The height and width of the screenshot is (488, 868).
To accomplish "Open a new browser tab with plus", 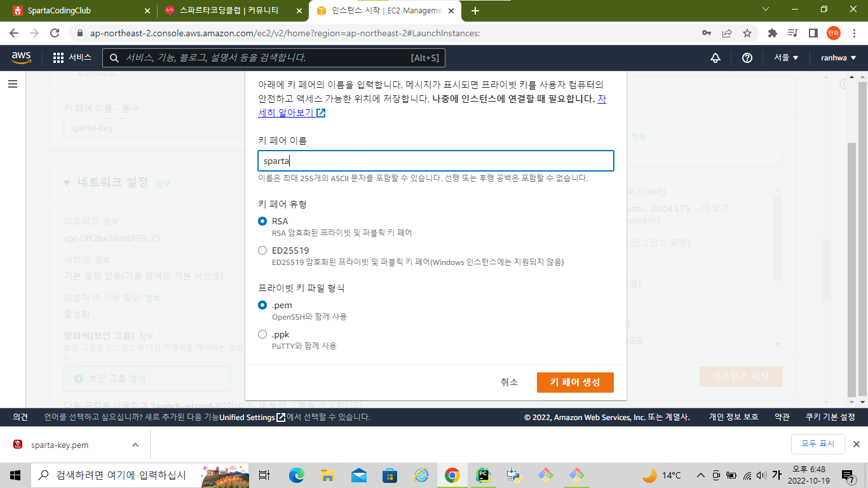I will (x=475, y=11).
